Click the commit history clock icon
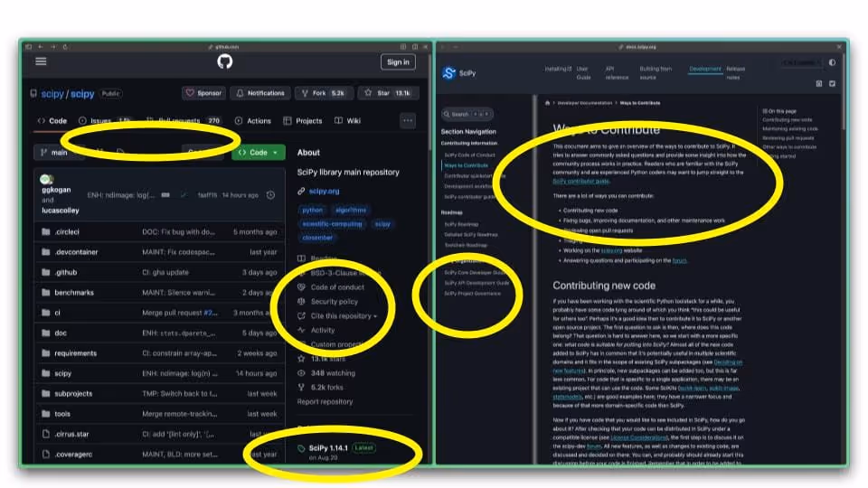This screenshot has height=488, width=868. 270,195
